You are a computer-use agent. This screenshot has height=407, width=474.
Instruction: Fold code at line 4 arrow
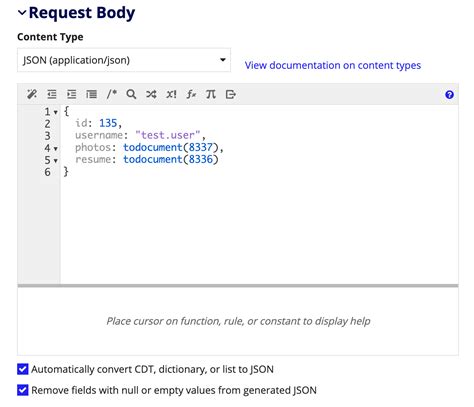click(x=56, y=149)
